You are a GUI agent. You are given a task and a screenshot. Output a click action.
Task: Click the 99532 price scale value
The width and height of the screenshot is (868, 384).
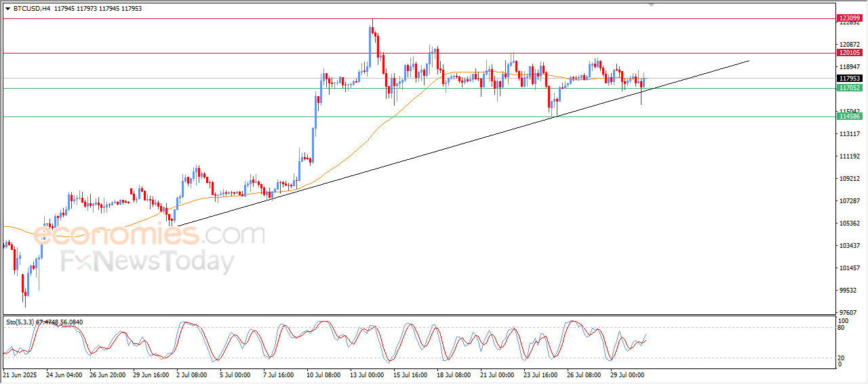(x=848, y=291)
